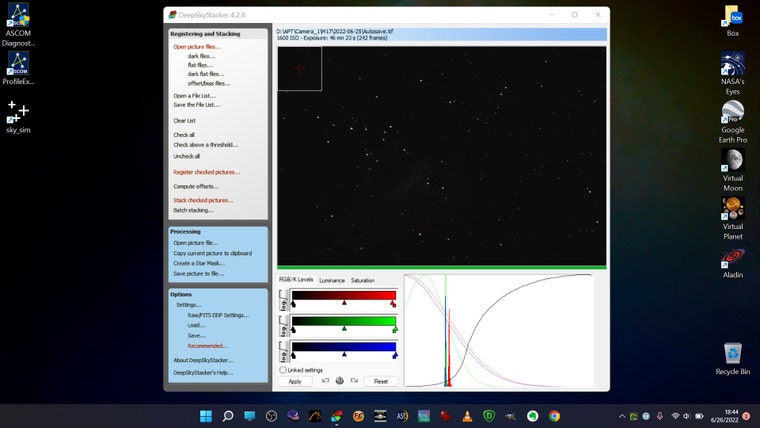The width and height of the screenshot is (760, 428).
Task: Click the red crosshair preview thumbnail
Action: tap(300, 69)
